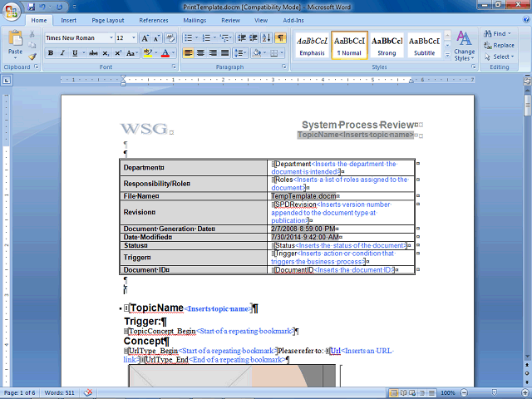
Task: Open the Review tab
Action: click(x=231, y=20)
